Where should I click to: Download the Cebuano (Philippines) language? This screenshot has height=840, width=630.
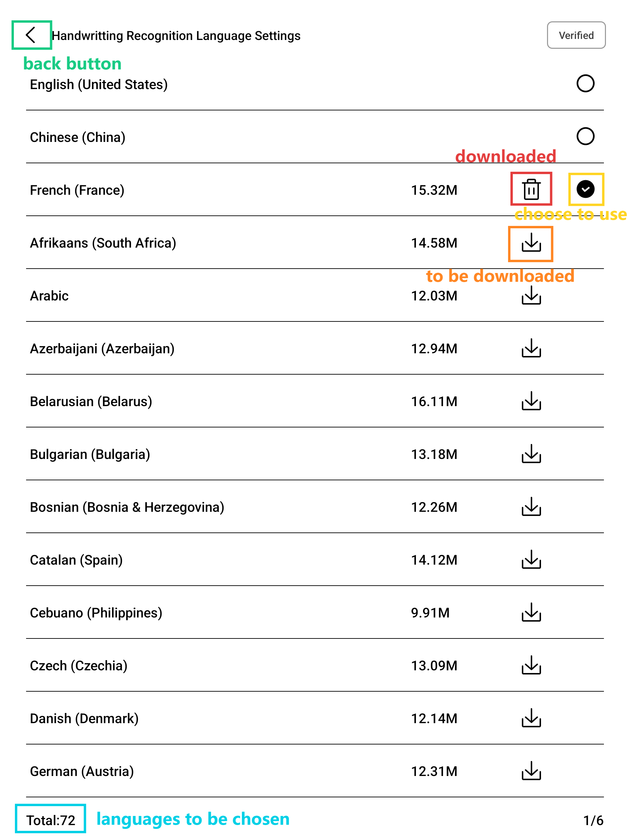pos(531,612)
